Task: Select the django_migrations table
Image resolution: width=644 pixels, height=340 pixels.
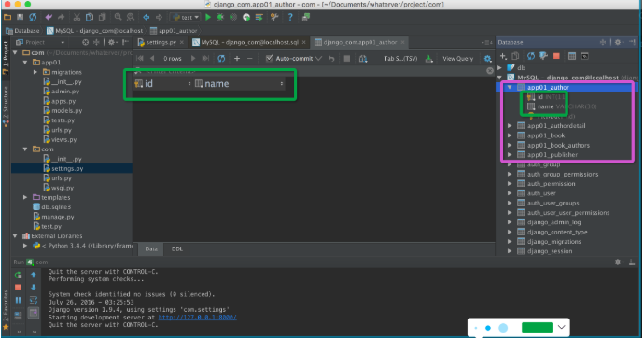Action: (x=554, y=242)
